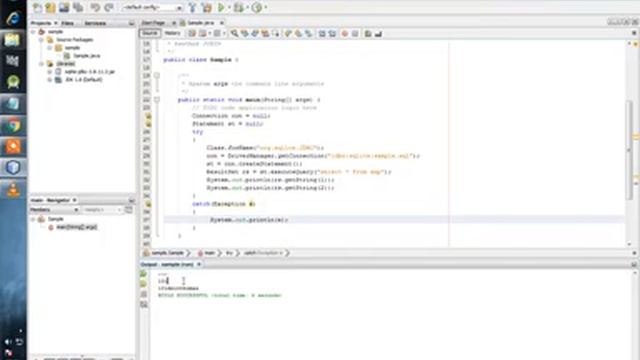The width and height of the screenshot is (640, 360).
Task: Click the catch Exception breadcrumb
Action: pyautogui.click(x=263, y=253)
